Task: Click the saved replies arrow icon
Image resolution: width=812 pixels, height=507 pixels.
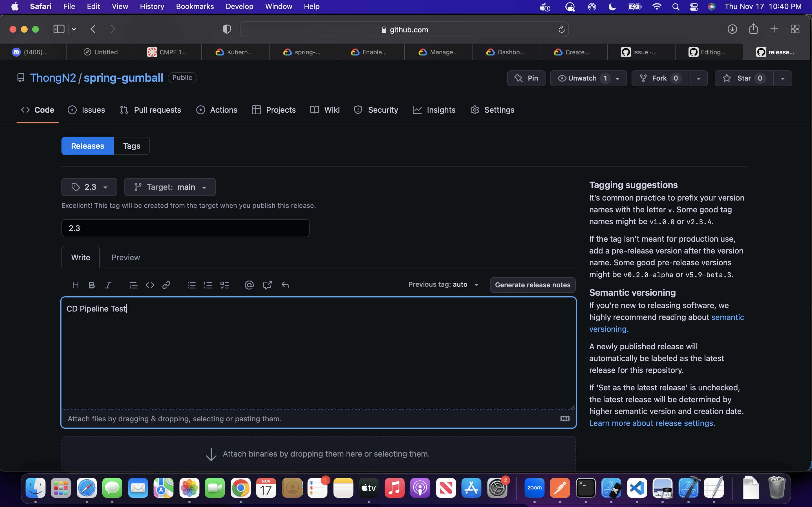Action: click(285, 285)
